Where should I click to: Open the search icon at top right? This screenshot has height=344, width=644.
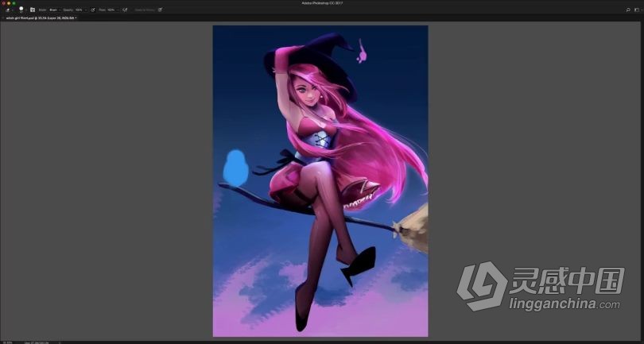tap(628, 10)
